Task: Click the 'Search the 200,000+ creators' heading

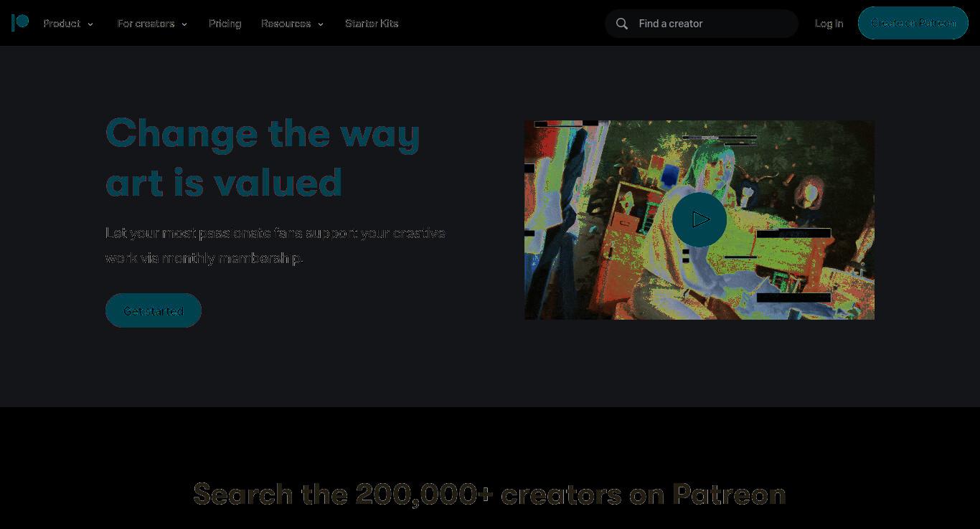Action: [x=490, y=494]
